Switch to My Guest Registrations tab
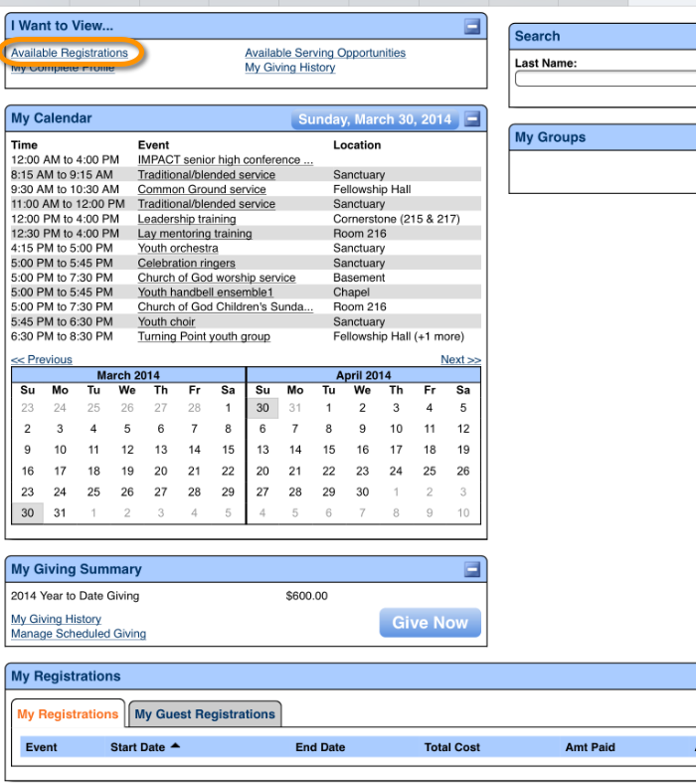 (x=205, y=714)
